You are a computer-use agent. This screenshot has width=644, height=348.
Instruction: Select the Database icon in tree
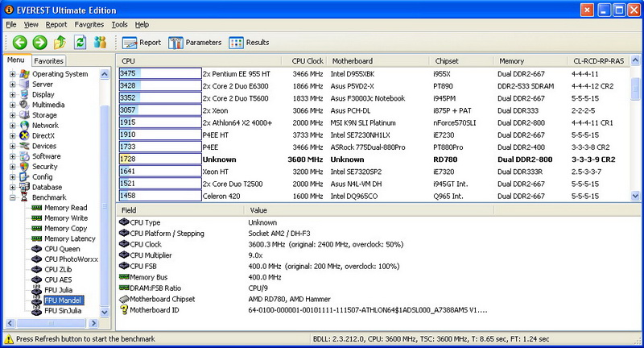coord(25,187)
